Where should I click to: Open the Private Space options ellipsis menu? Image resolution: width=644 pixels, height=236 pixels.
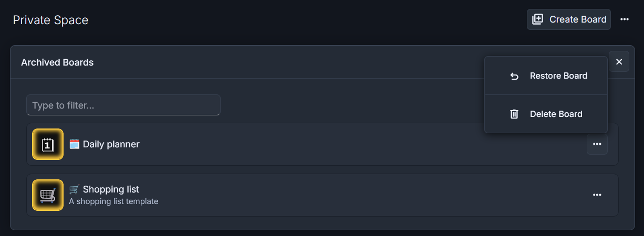[x=625, y=19]
